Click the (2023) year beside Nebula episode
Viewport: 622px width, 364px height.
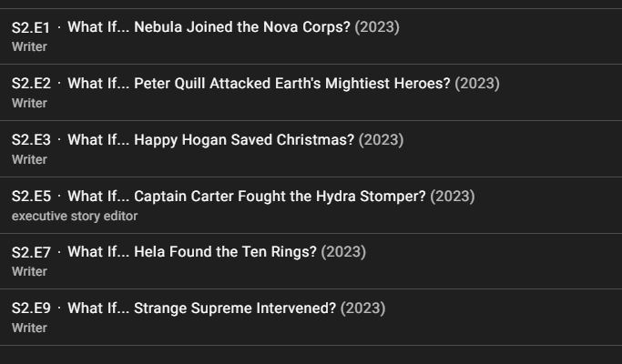point(377,27)
